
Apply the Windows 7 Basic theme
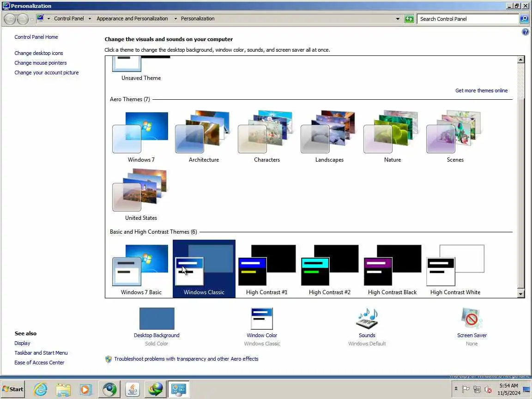(x=141, y=269)
